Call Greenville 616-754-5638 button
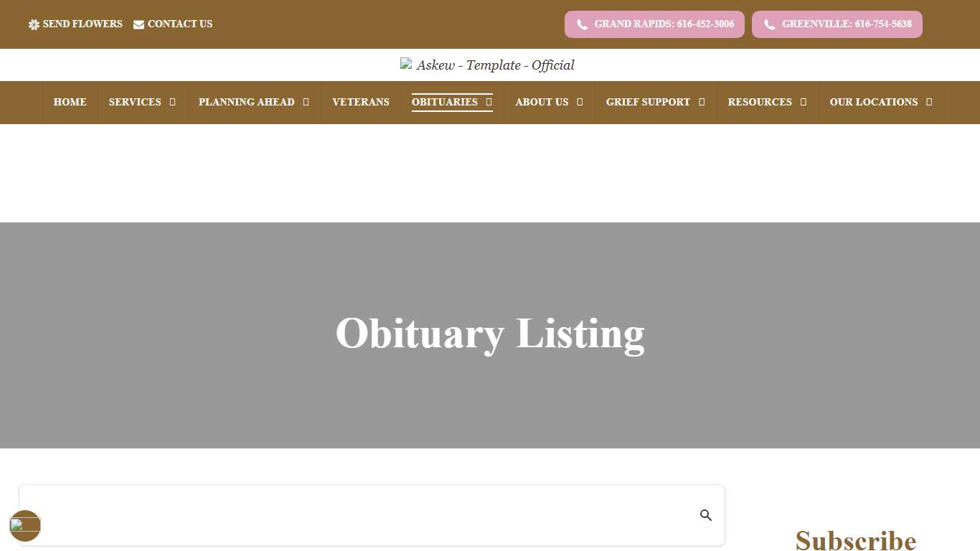The height and width of the screenshot is (551, 980). click(837, 24)
